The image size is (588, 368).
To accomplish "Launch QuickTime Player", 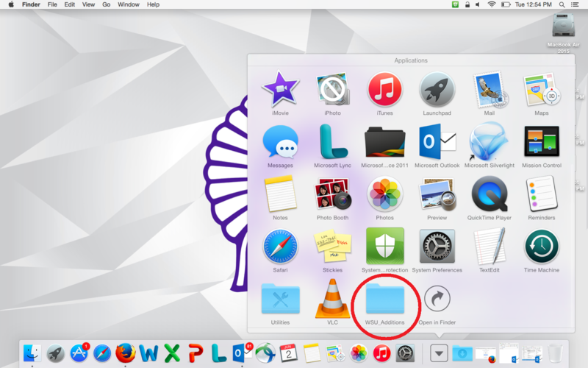I will tap(490, 194).
